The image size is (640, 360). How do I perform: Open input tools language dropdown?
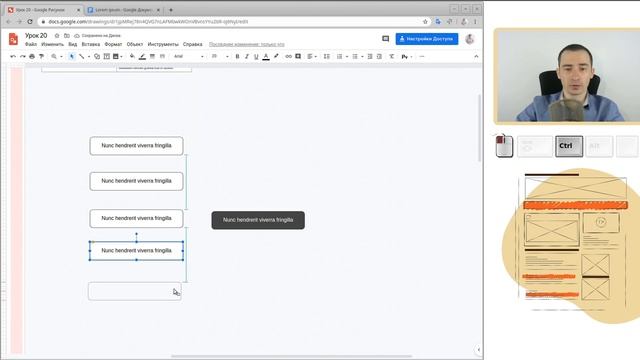[x=407, y=57]
